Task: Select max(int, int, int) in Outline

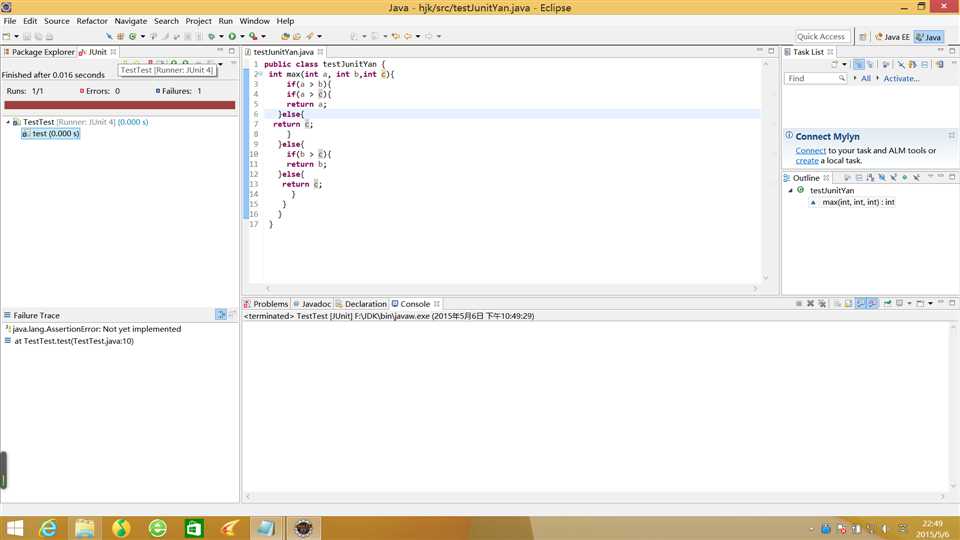Action: tap(858, 202)
